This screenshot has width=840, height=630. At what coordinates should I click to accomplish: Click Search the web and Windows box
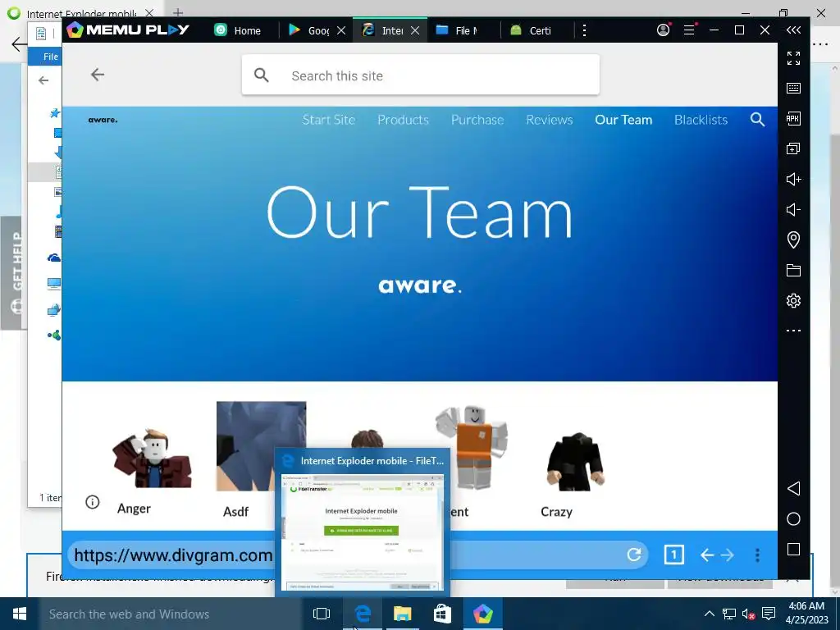pos(171,614)
